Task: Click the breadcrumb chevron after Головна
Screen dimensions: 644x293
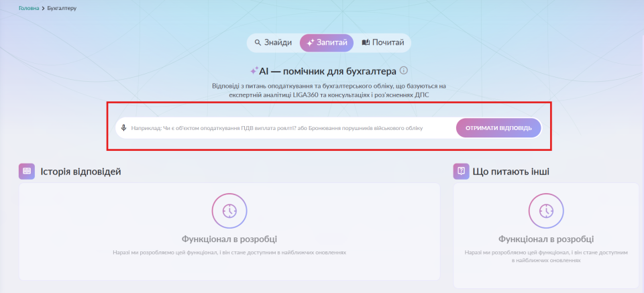Action: pyautogui.click(x=43, y=9)
